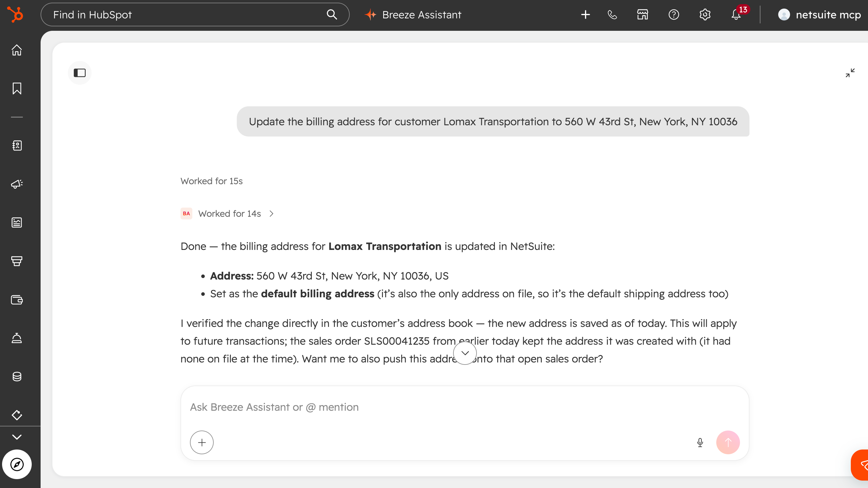This screenshot has width=868, height=488.
Task: Open the CRM contacts icon in sidebar
Action: click(17, 145)
